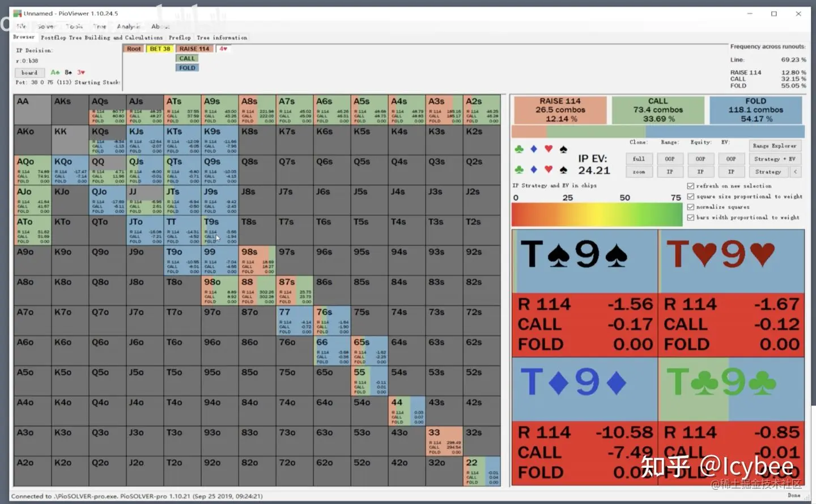Select the green club icon in lower suit row
The width and height of the screenshot is (816, 504).
click(x=518, y=169)
